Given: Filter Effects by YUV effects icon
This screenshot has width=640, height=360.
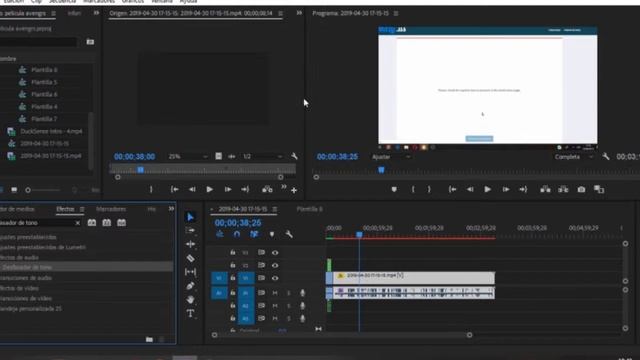Looking at the screenshot, I should click(121, 223).
